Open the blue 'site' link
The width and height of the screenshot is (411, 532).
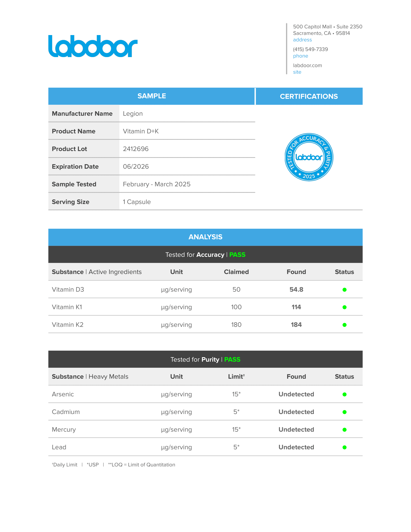click(x=297, y=72)
